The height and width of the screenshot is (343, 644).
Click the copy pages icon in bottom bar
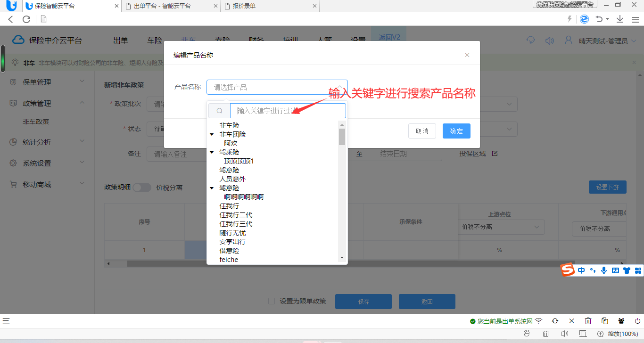[604, 321]
